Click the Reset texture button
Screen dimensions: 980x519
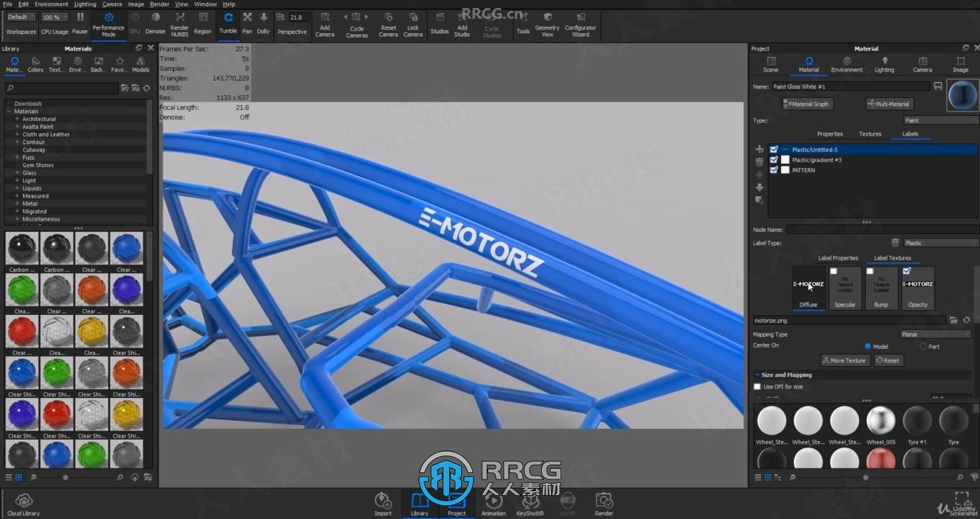pyautogui.click(x=888, y=360)
